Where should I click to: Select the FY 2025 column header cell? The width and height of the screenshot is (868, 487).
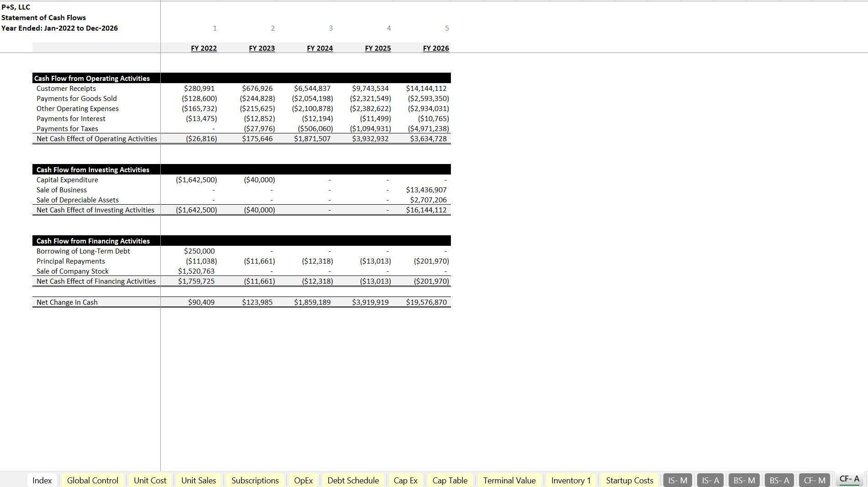click(378, 48)
